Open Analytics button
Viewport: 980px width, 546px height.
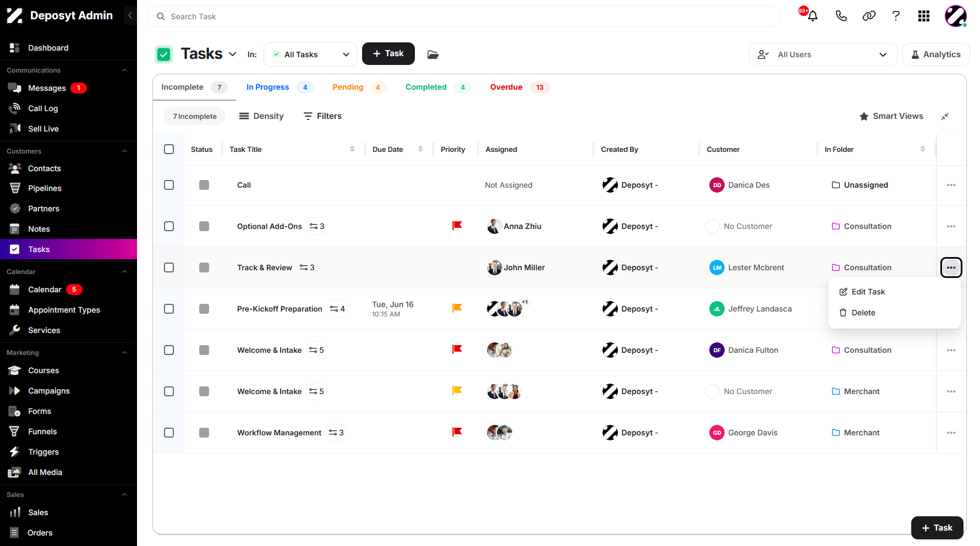[x=936, y=54]
